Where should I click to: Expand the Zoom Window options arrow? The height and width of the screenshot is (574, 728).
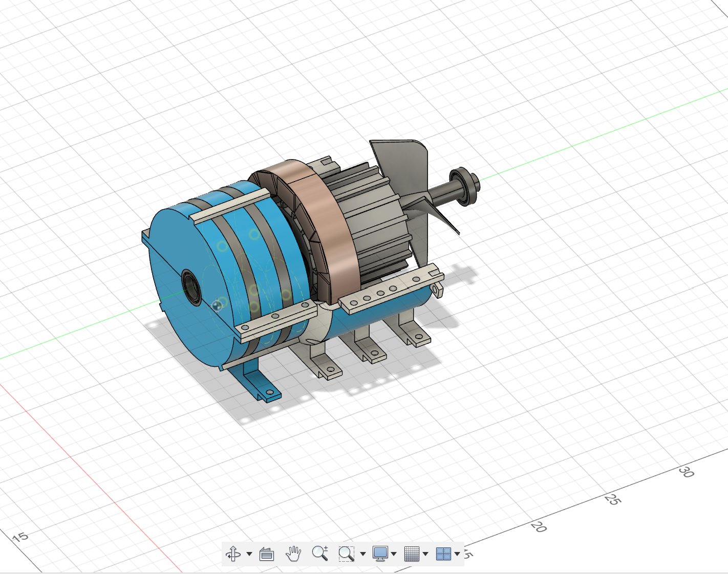(363, 554)
